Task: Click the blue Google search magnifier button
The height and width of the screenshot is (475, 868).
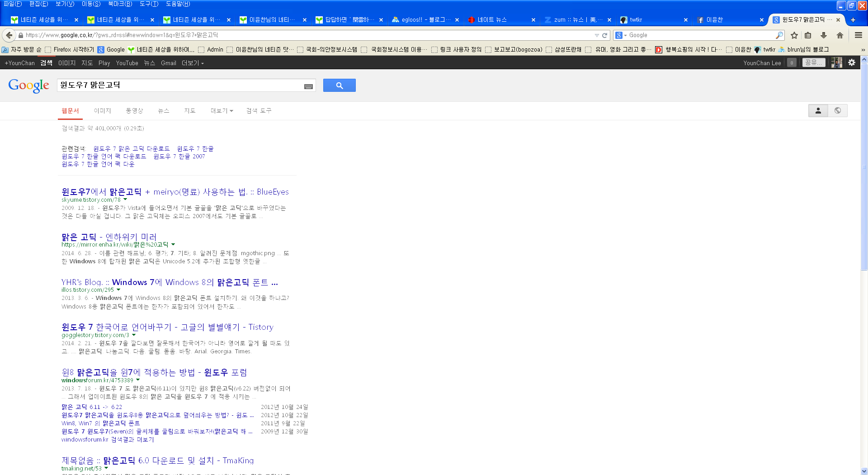Action: [x=339, y=85]
